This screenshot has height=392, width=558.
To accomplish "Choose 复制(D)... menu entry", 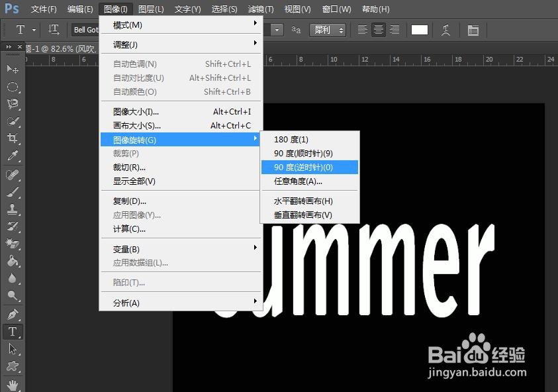I will 181,201.
